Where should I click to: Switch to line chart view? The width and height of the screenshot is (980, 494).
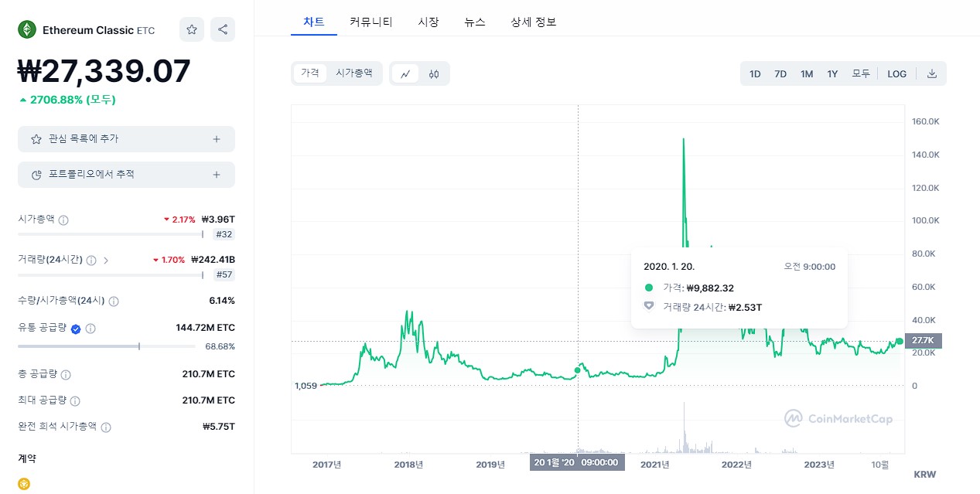pyautogui.click(x=405, y=73)
